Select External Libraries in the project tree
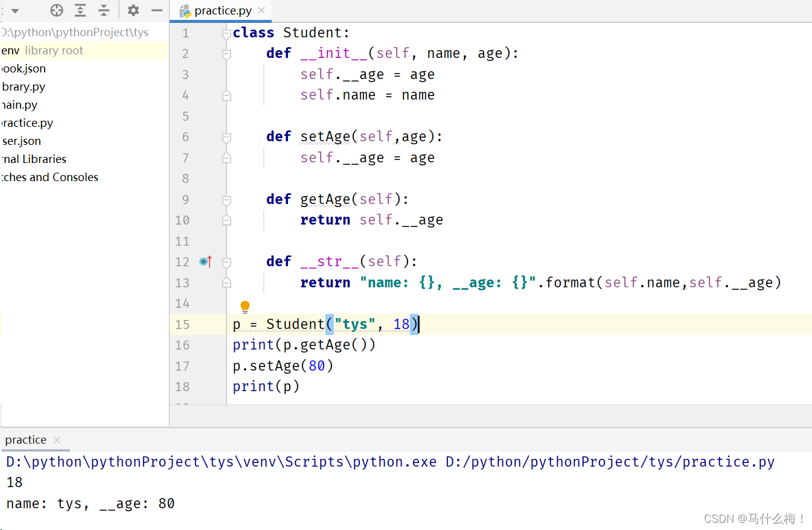Viewport: 812px width, 530px height. pyautogui.click(x=34, y=159)
